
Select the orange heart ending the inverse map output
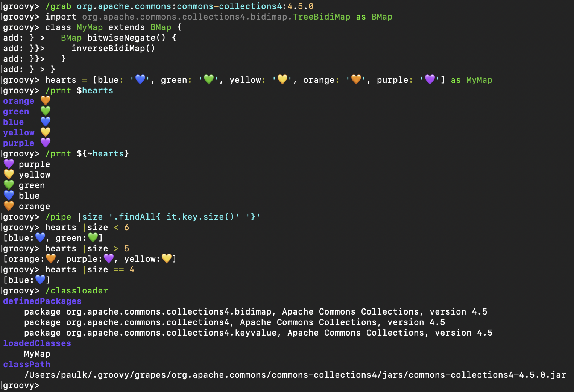click(9, 206)
